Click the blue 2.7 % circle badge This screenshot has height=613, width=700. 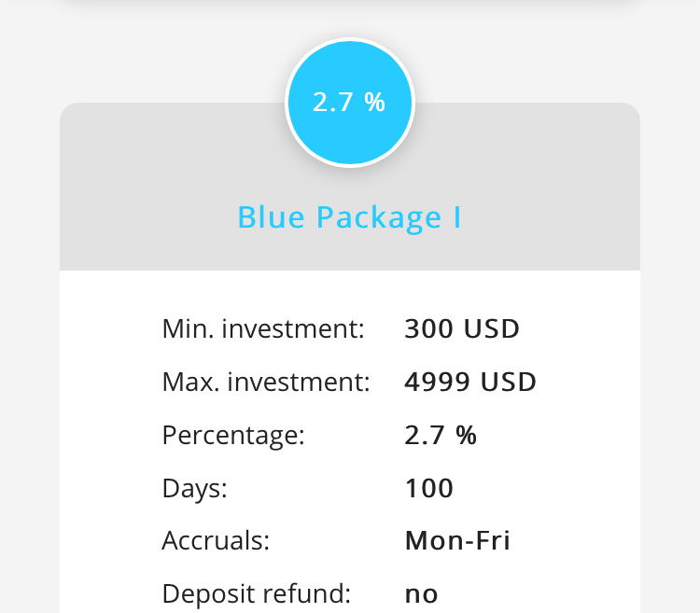pyautogui.click(x=349, y=103)
